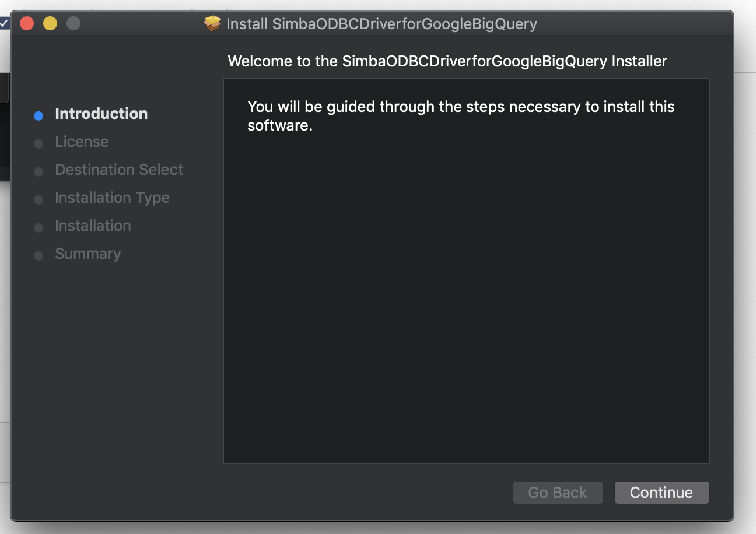Click the installer window title text
756x534 pixels.
coord(381,24)
